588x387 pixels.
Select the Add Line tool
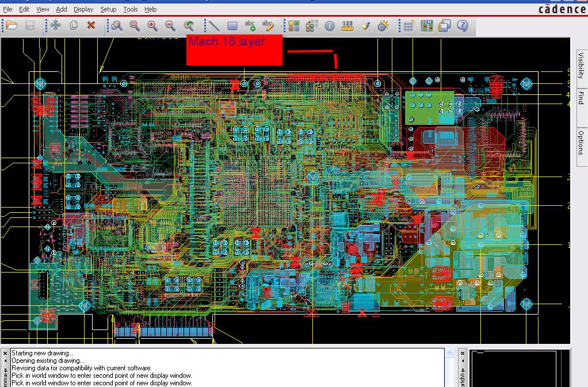click(x=214, y=25)
